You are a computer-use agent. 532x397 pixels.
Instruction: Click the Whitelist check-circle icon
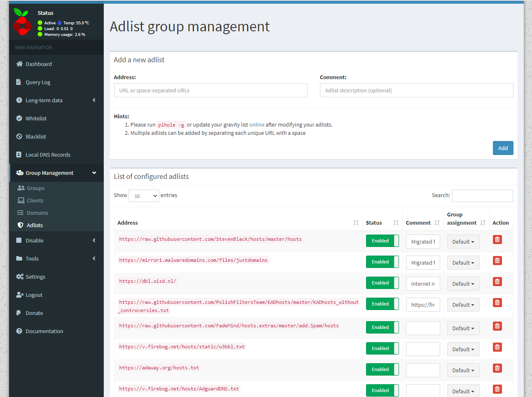[x=19, y=118]
